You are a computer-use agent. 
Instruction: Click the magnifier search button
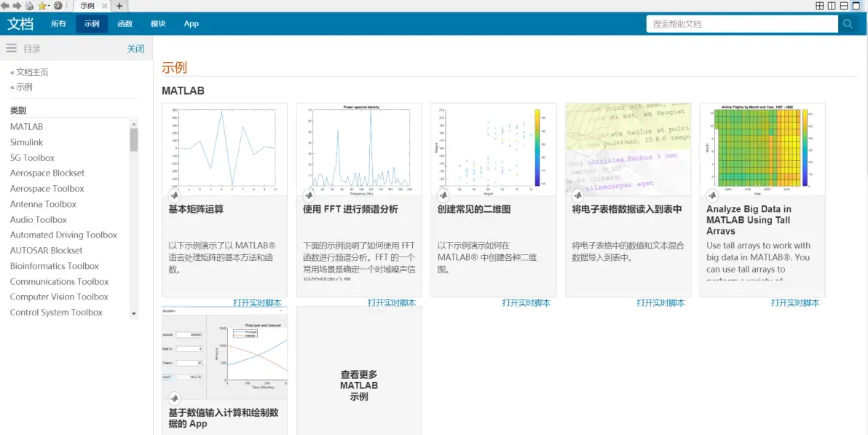(x=848, y=24)
